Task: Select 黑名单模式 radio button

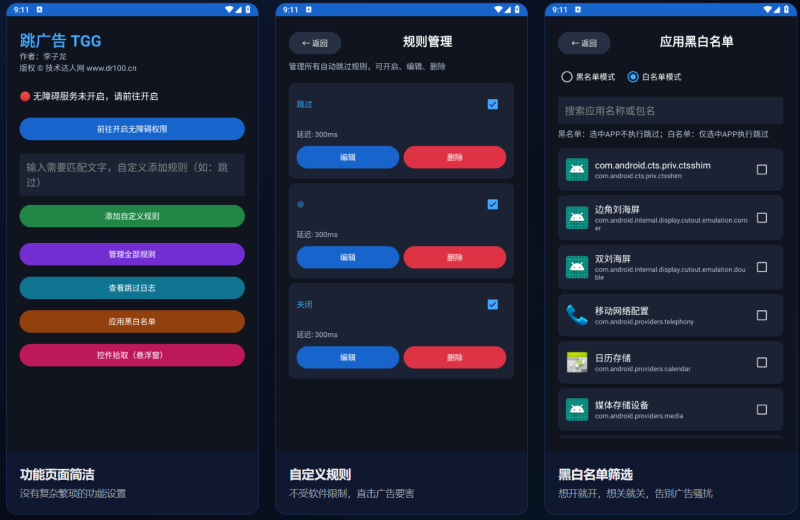Action: [x=566, y=77]
